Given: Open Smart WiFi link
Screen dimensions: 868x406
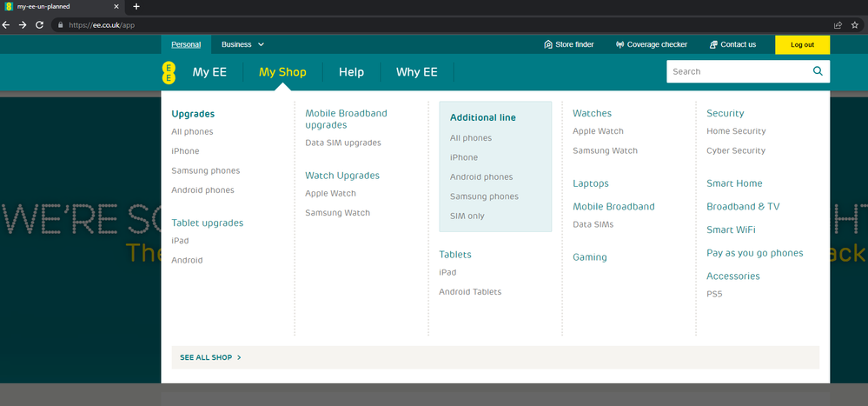Looking at the screenshot, I should (x=732, y=230).
